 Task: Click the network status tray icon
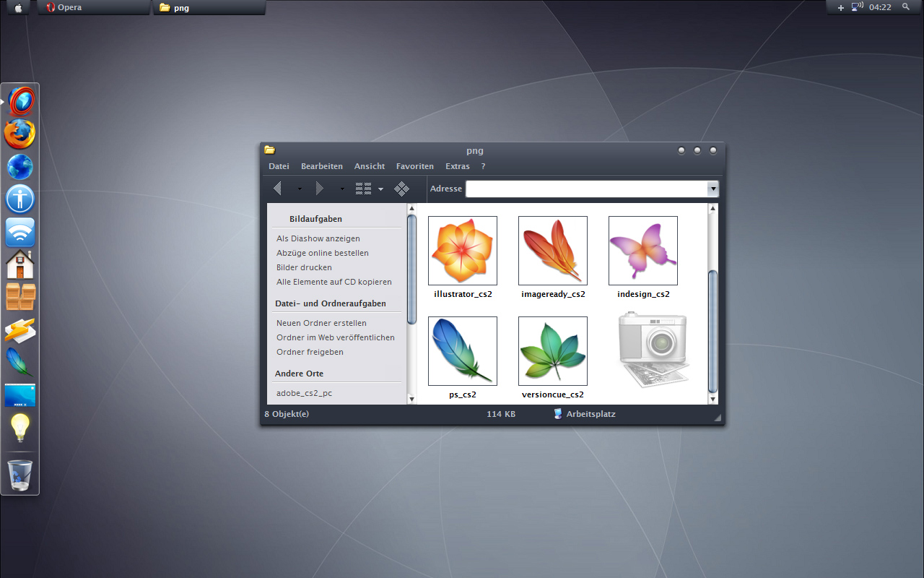click(x=858, y=7)
